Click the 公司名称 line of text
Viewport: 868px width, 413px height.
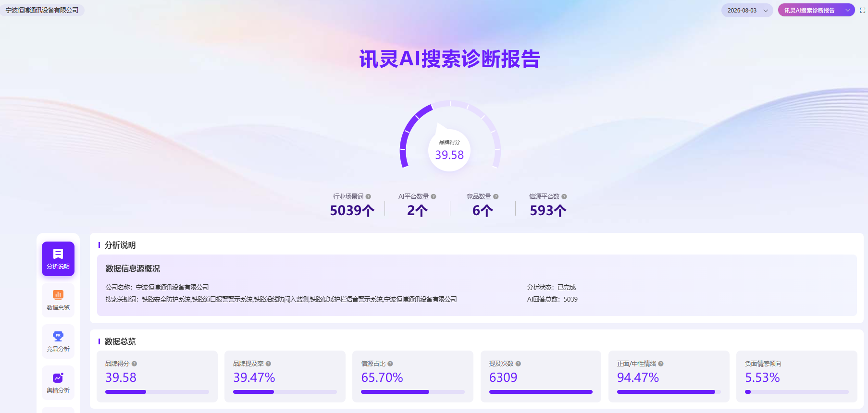click(x=157, y=287)
